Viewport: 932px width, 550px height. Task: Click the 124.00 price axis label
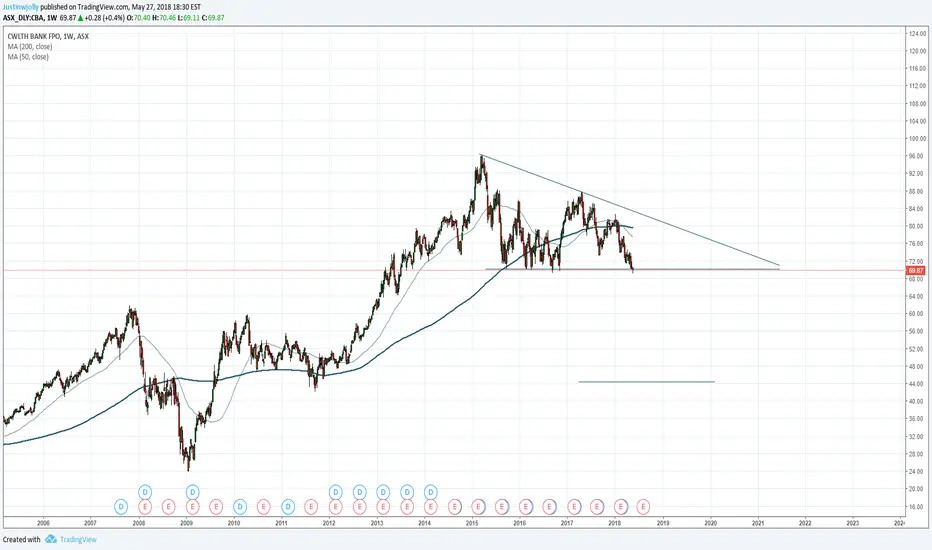[x=917, y=34]
